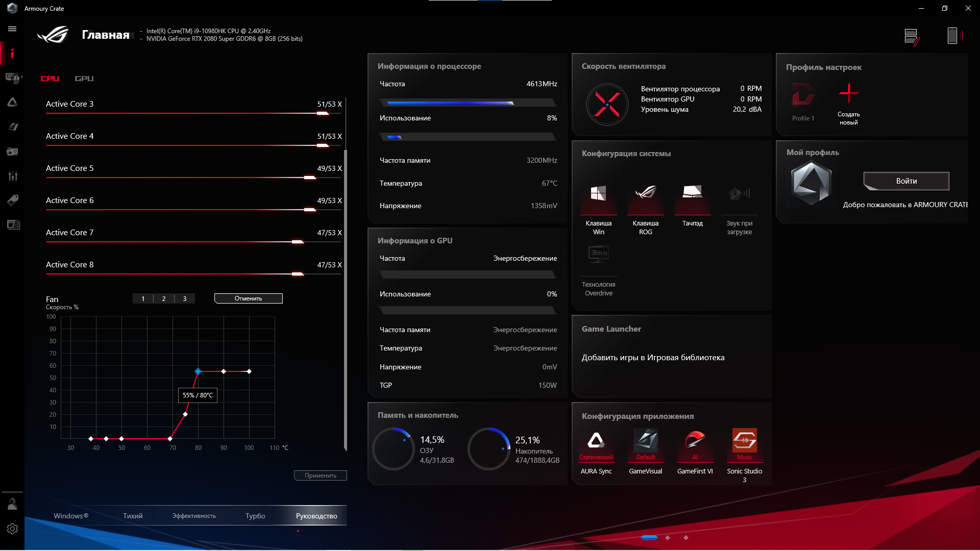Select fan curve preset 3
The height and width of the screenshot is (551, 980).
point(185,298)
